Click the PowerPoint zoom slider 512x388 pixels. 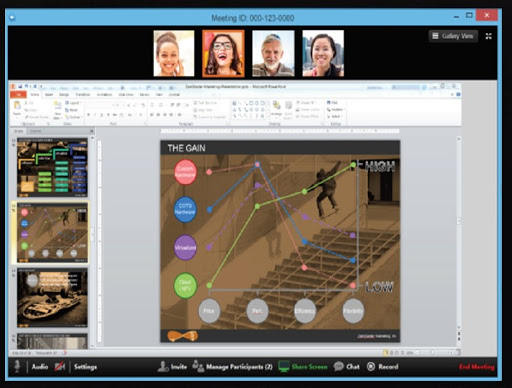coord(433,352)
